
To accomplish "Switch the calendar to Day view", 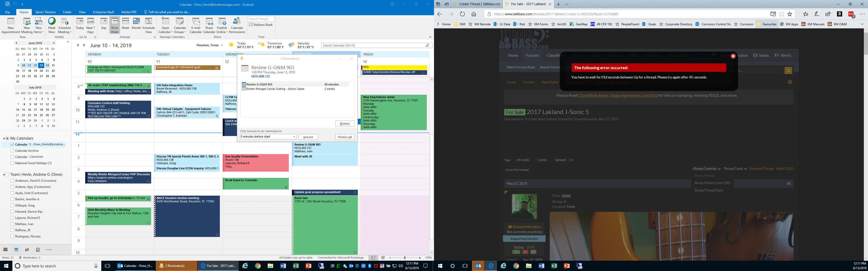I will point(104,24).
